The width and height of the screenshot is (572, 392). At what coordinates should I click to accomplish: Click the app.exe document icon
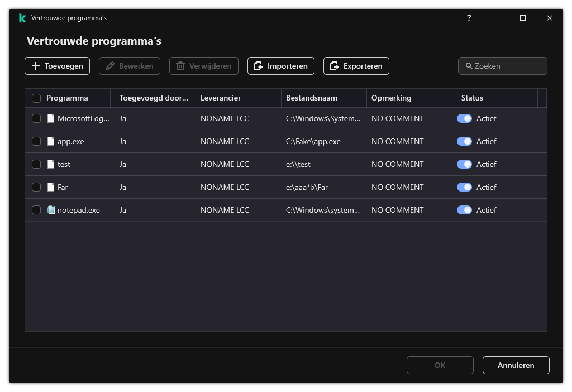click(50, 141)
